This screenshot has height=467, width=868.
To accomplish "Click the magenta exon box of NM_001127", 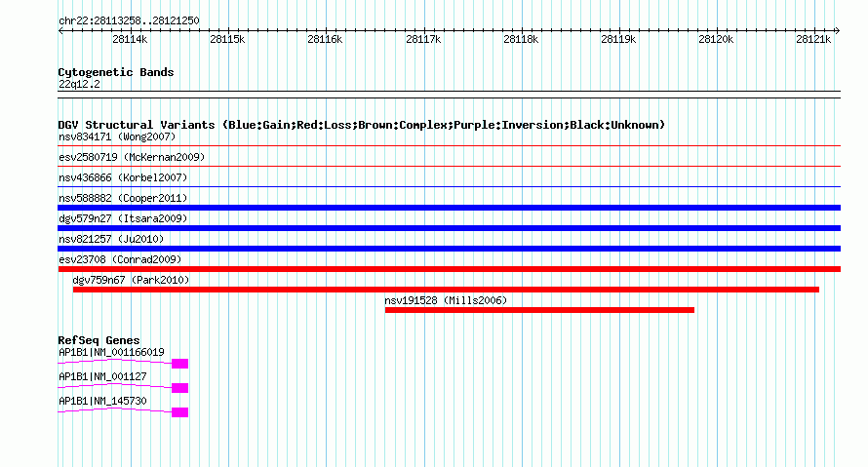I will 179,388.
